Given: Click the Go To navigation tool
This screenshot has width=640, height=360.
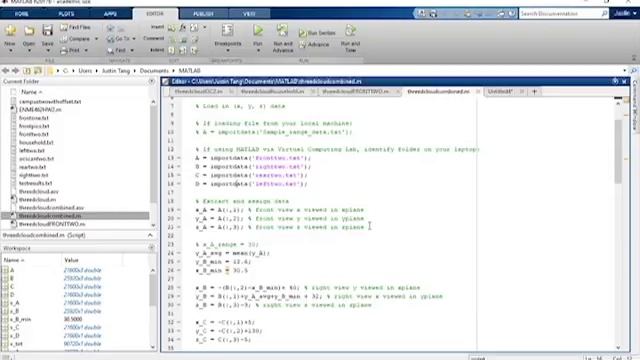Looking at the screenshot, I should tap(118, 39).
